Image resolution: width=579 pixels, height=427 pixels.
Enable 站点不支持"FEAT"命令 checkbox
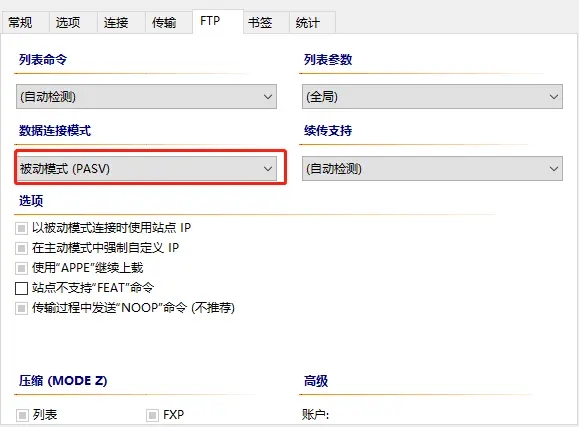[x=21, y=288]
